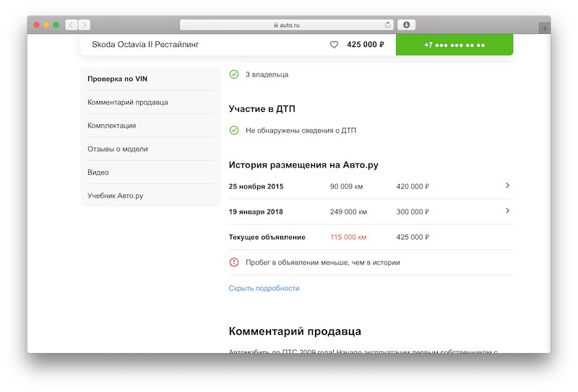Go back with the browser back arrow
Viewport: 578px width, 392px height.
(x=71, y=25)
